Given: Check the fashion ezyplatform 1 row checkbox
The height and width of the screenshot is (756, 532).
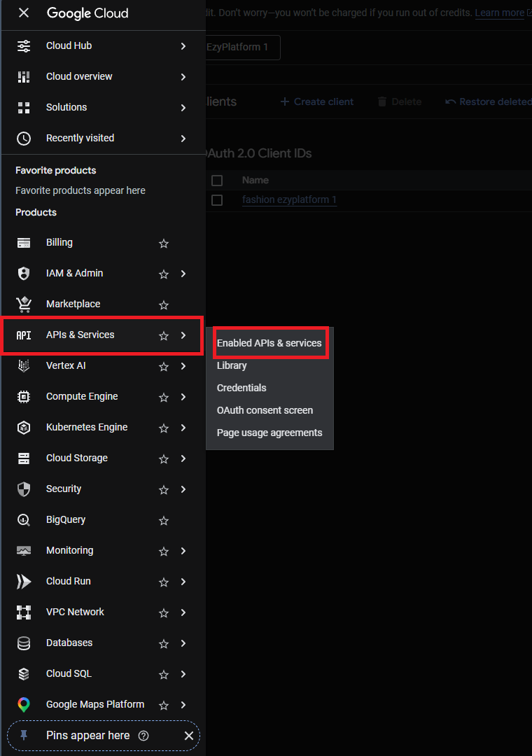Looking at the screenshot, I should tap(217, 200).
